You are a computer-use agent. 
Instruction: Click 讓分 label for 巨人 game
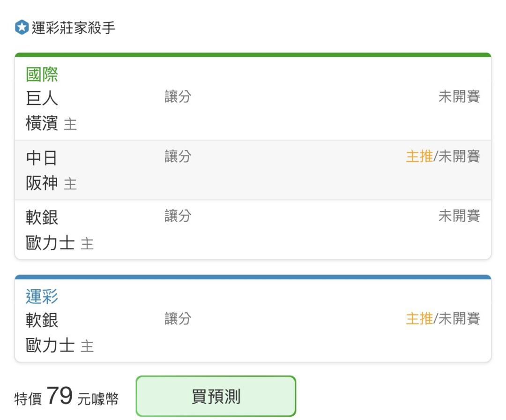(178, 97)
